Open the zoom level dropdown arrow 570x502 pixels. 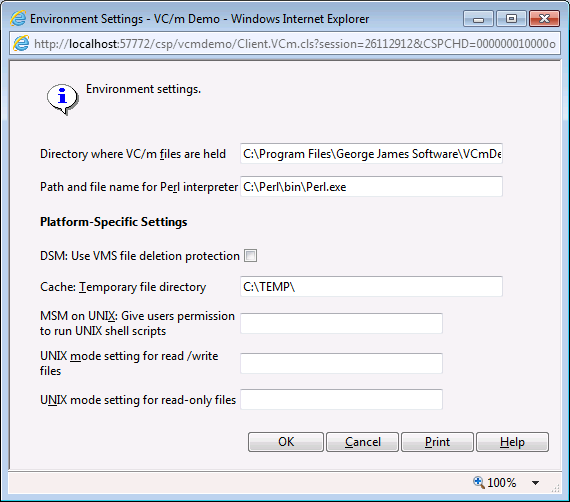tap(535, 483)
